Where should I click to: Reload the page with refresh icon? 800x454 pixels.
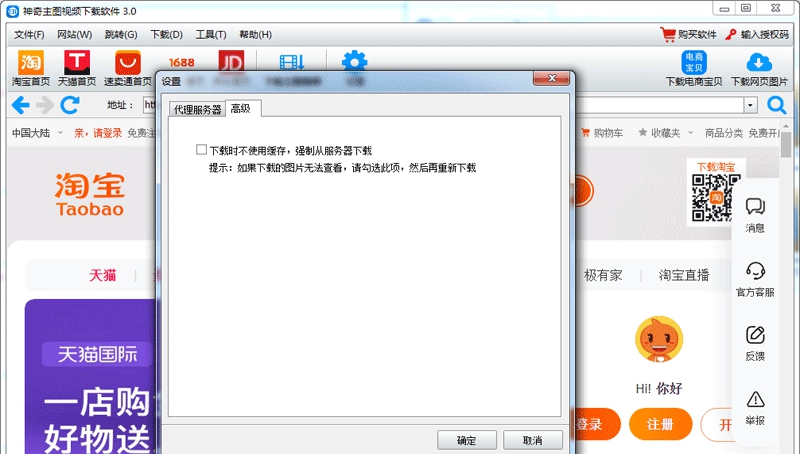(x=70, y=105)
